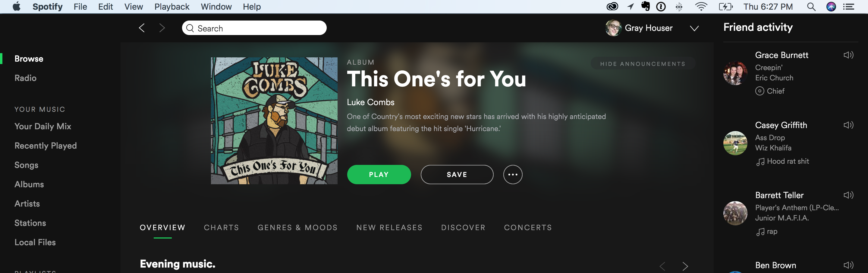Screen dimensions: 868x273
Task: Hide announcements banner toggle
Action: pos(643,64)
